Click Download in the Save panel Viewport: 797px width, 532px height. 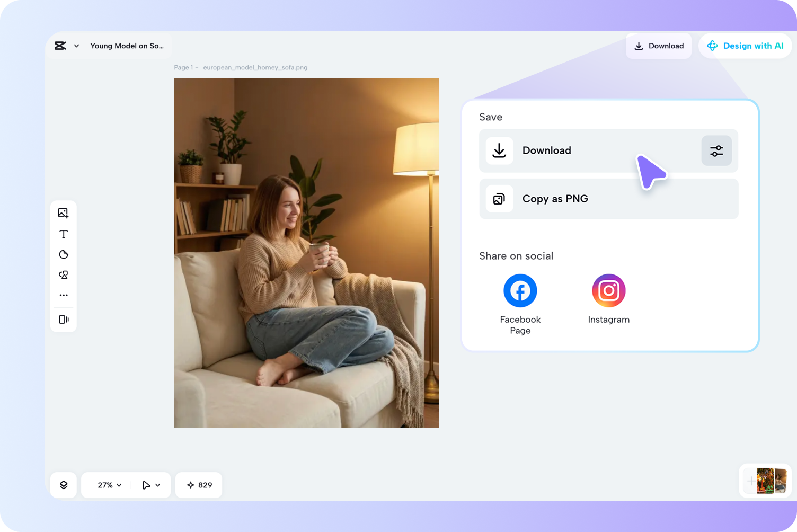coord(608,150)
